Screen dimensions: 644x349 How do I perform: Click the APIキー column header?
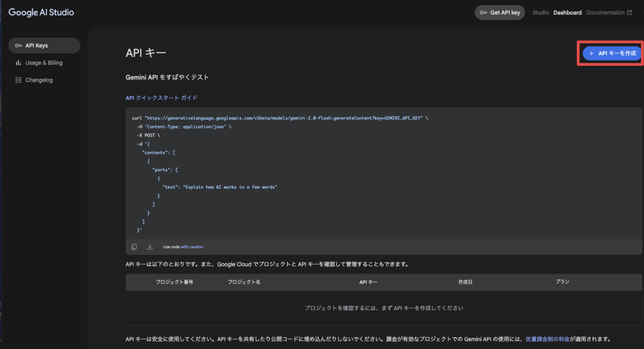369,282
